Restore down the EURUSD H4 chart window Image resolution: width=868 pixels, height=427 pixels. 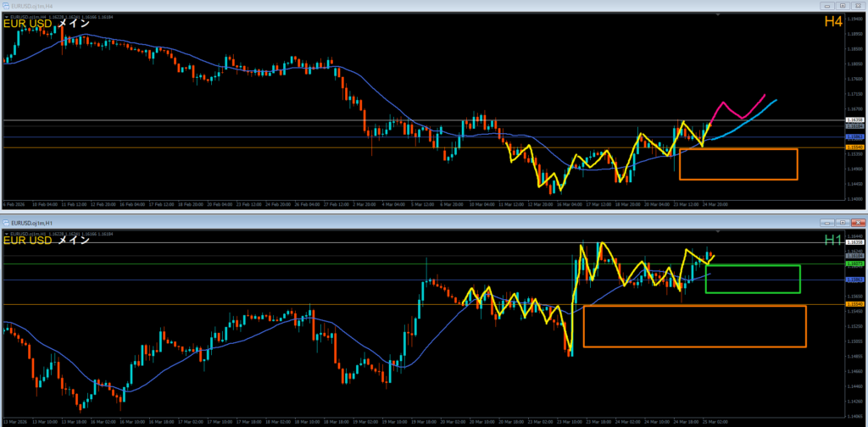pos(843,6)
